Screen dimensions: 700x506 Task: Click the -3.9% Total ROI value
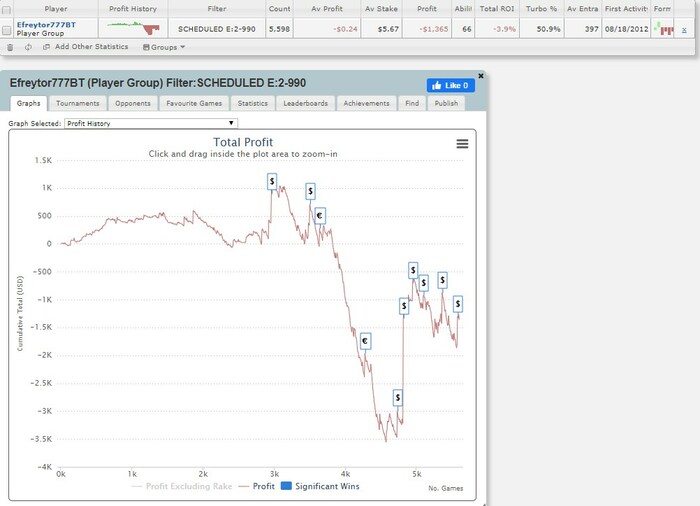(504, 29)
